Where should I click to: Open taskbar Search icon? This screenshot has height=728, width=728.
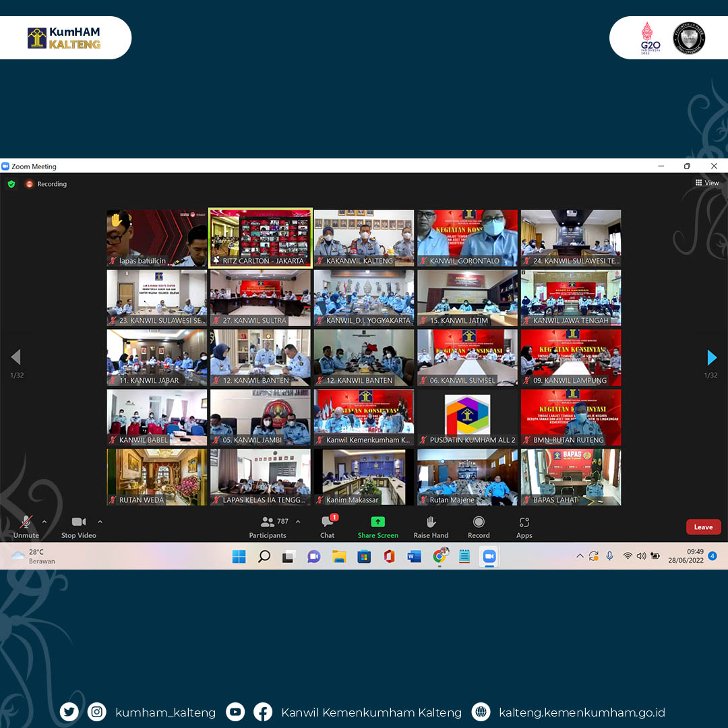click(x=264, y=556)
